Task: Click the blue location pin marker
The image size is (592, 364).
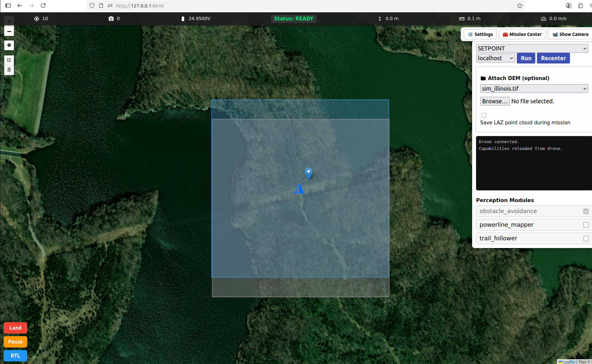Action: pyautogui.click(x=308, y=173)
